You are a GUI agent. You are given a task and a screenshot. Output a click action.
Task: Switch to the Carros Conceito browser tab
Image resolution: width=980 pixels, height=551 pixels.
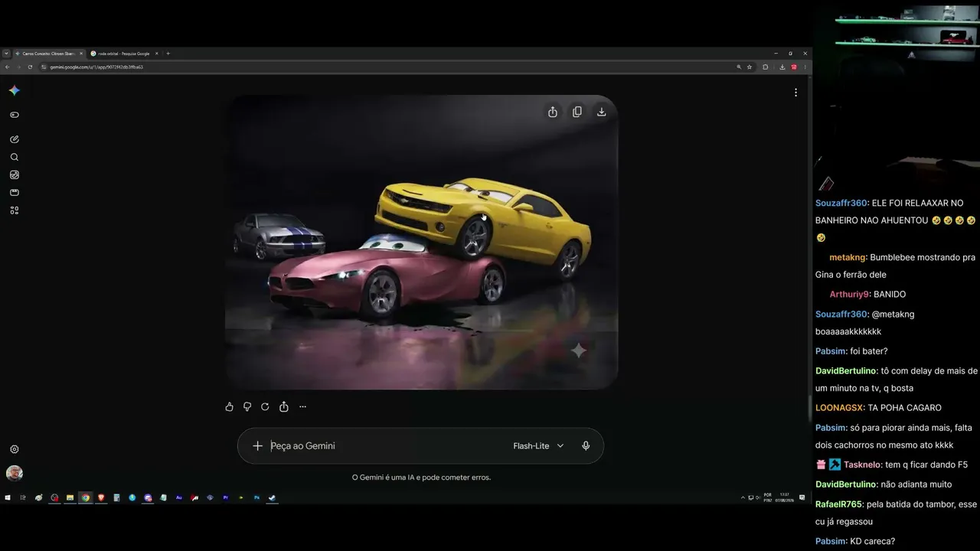click(x=48, y=54)
